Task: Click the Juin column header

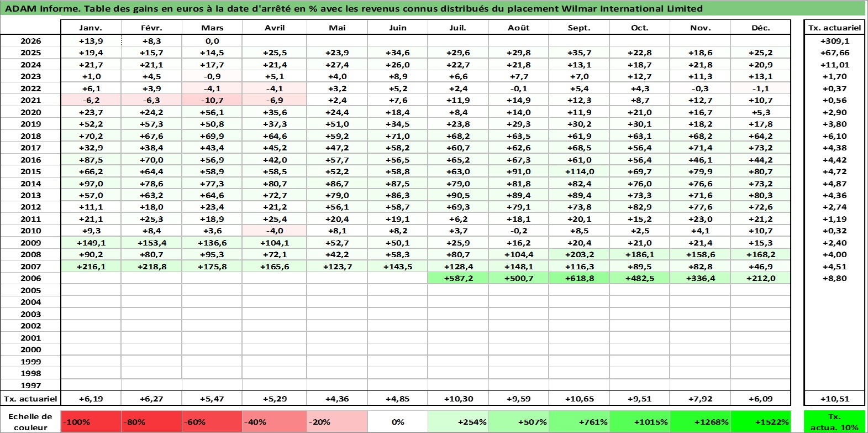Action: 398,28
